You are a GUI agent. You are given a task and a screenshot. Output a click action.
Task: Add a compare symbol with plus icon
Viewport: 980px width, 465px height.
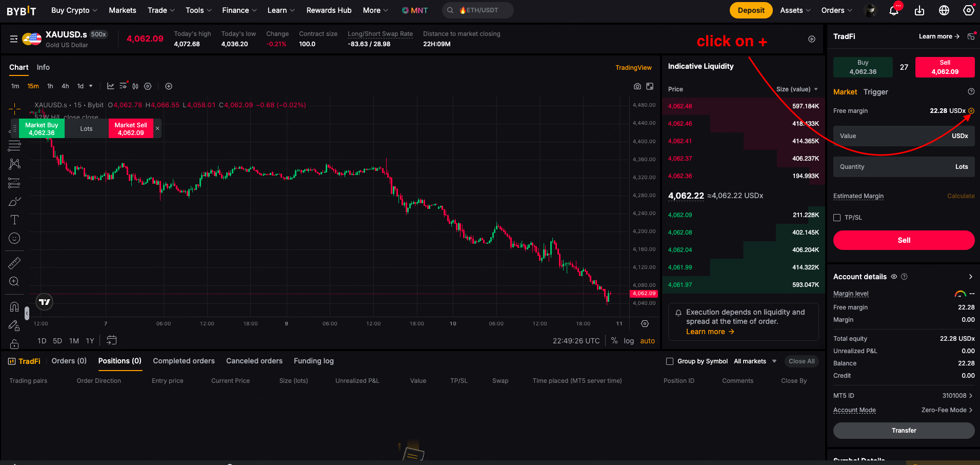pyautogui.click(x=169, y=86)
